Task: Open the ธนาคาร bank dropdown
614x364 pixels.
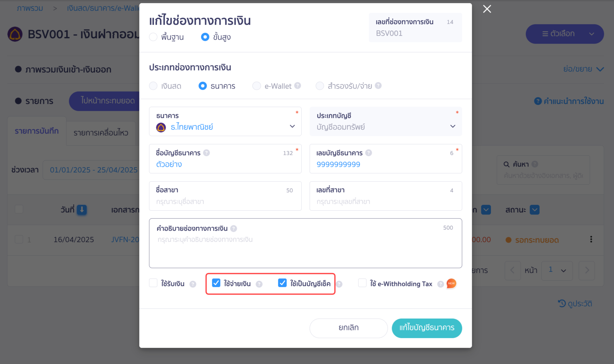Action: (x=225, y=121)
